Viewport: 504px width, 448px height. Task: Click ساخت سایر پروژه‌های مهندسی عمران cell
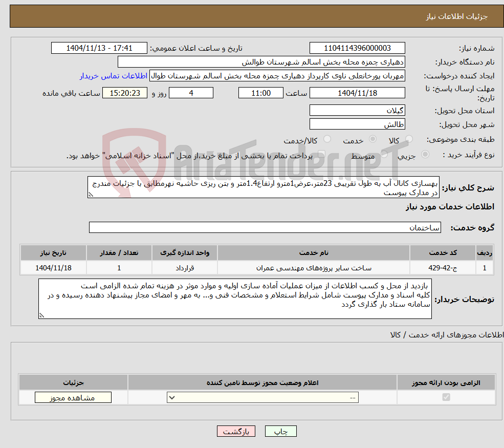[314, 268]
